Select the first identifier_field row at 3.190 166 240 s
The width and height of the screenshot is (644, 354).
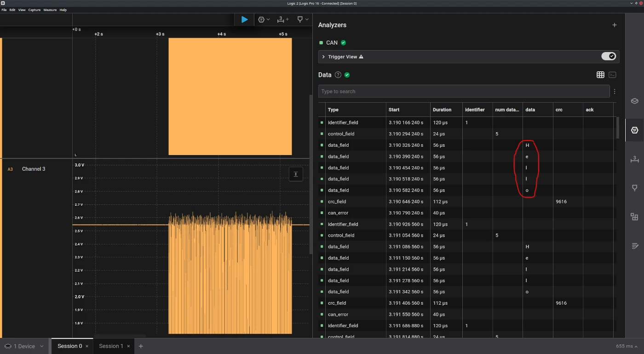coord(466,122)
